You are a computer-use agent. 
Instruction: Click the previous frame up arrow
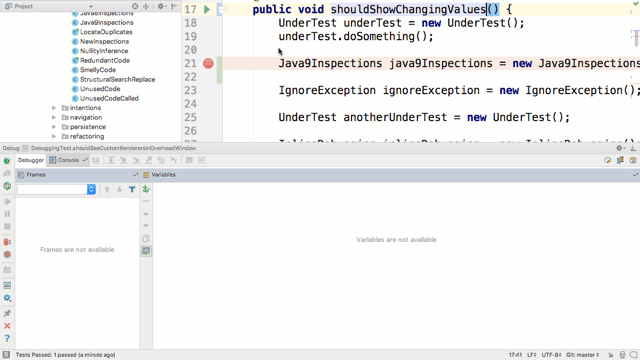coord(107,189)
